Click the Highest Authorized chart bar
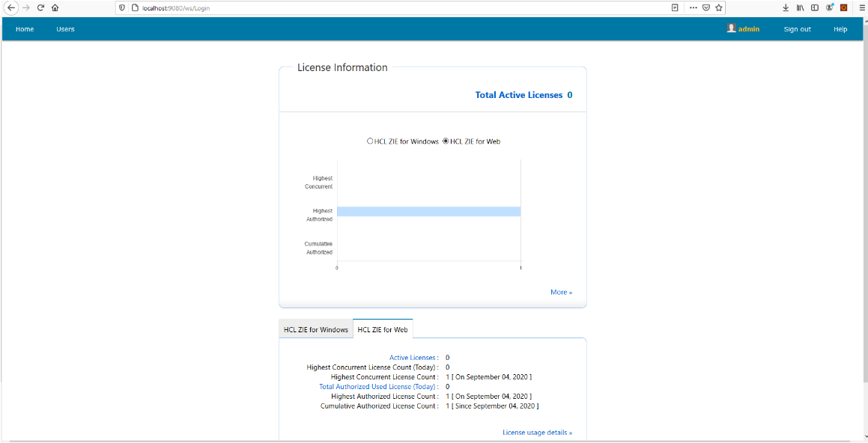 [x=429, y=211]
